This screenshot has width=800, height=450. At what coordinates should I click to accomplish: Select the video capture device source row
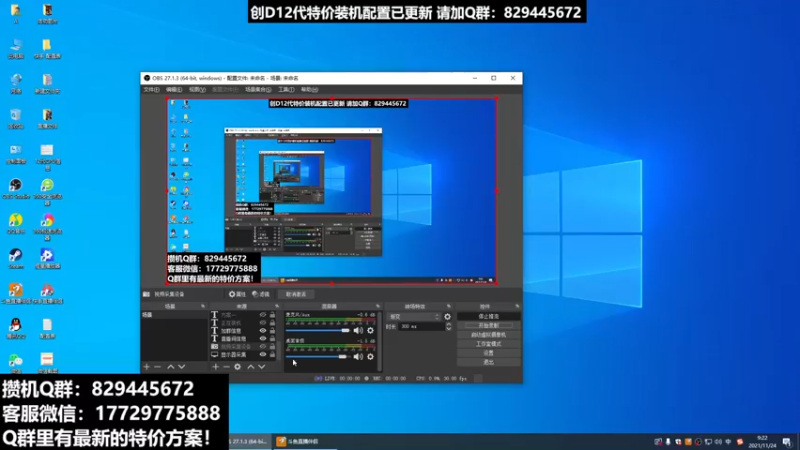click(243, 346)
